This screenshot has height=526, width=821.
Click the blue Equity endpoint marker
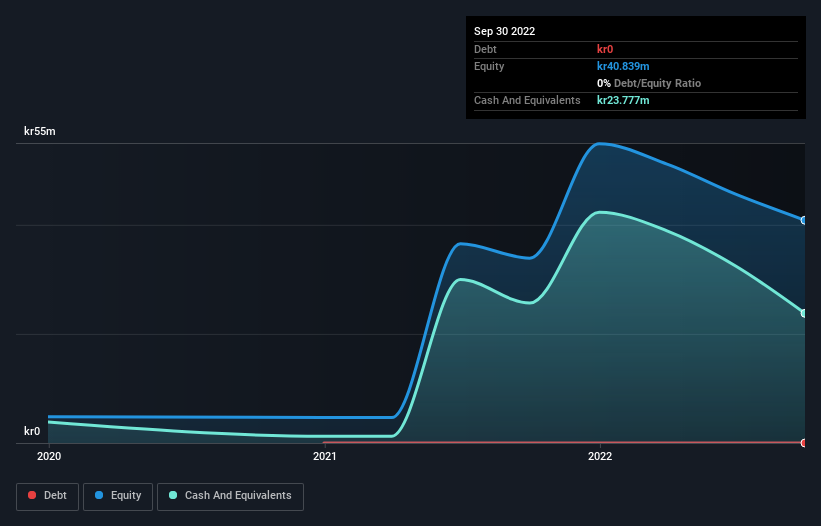click(x=804, y=220)
